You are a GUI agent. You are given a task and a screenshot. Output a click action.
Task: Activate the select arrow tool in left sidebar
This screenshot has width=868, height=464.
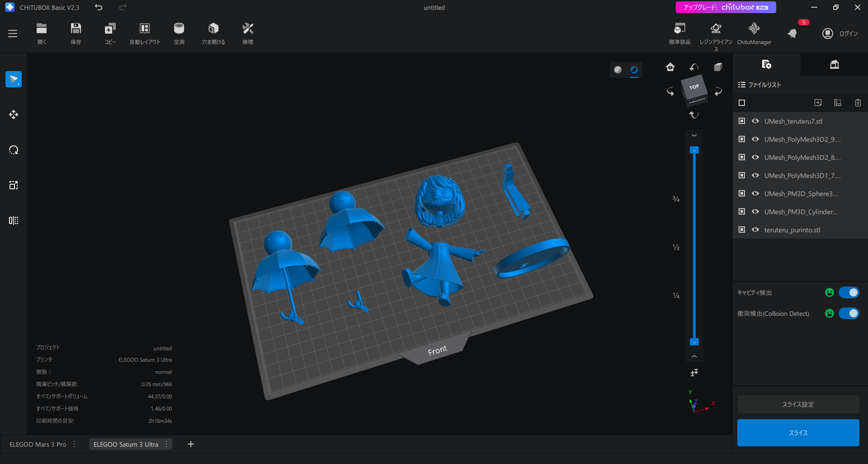pyautogui.click(x=13, y=79)
